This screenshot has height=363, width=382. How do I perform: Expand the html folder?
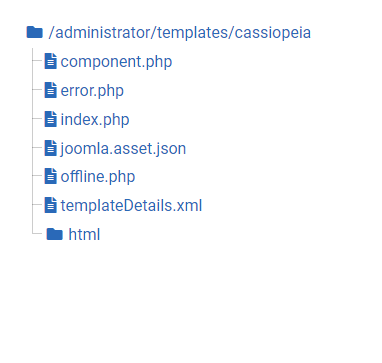coord(84,234)
